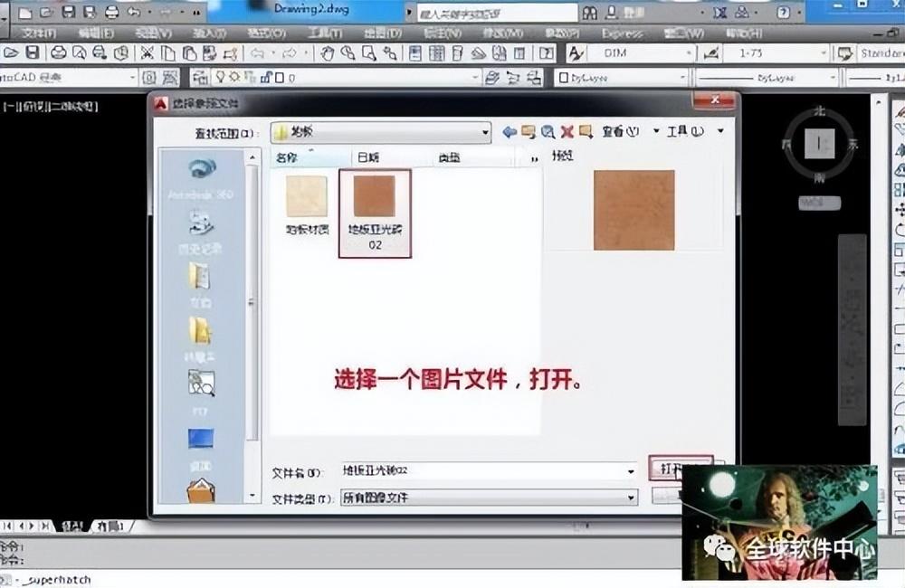Open the Edit menu
905x588 pixels.
click(x=95, y=33)
